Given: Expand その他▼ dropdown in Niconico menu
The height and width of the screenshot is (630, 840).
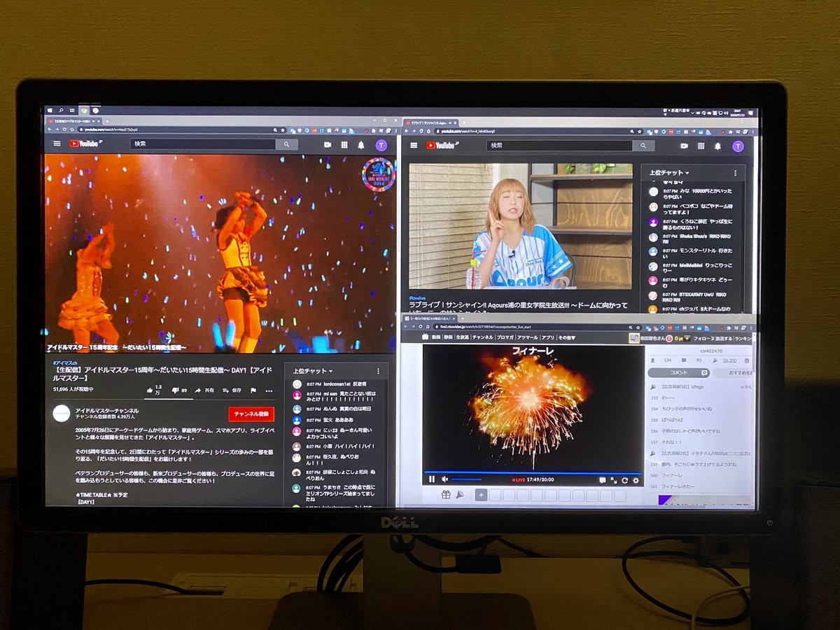Looking at the screenshot, I should pos(567,337).
